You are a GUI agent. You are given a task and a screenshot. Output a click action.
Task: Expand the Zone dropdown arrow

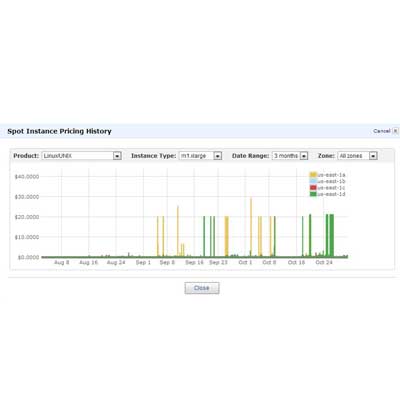tap(373, 156)
